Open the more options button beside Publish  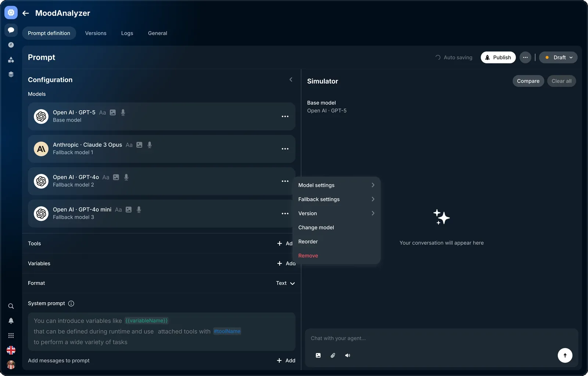click(526, 57)
